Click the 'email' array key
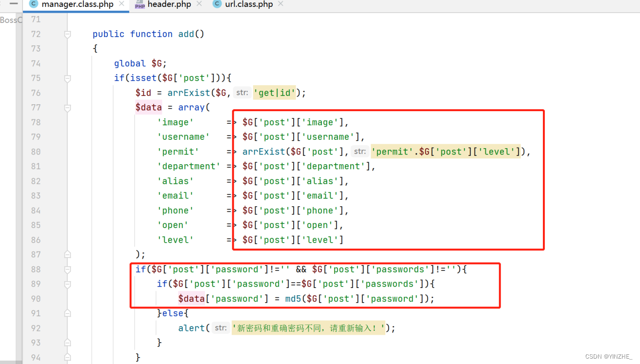Screen dimensions: 640x364 [175, 195]
